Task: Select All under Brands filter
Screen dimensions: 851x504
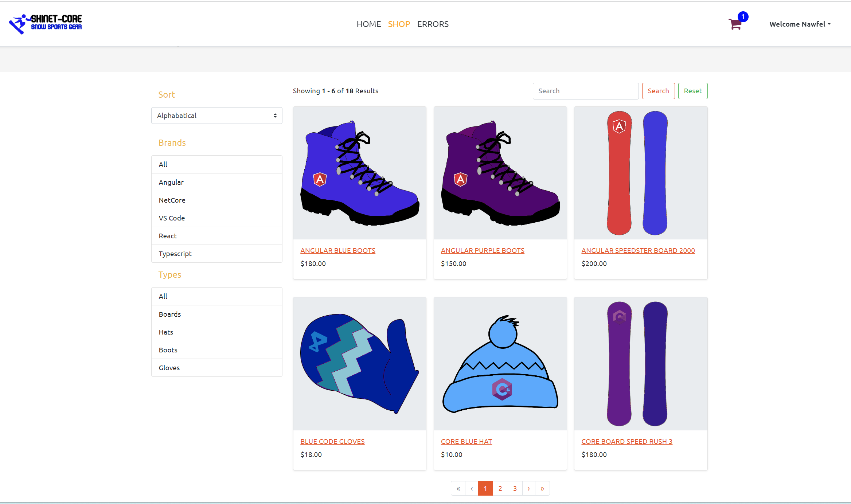Action: click(x=217, y=164)
